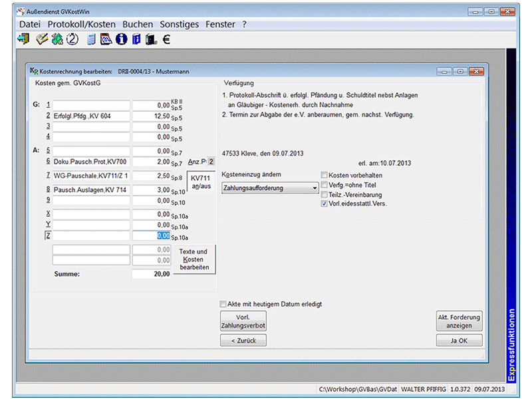Image resolution: width=532 pixels, height=399 pixels.
Task: Open the calculator icon in the toolbar
Action: click(x=92, y=39)
